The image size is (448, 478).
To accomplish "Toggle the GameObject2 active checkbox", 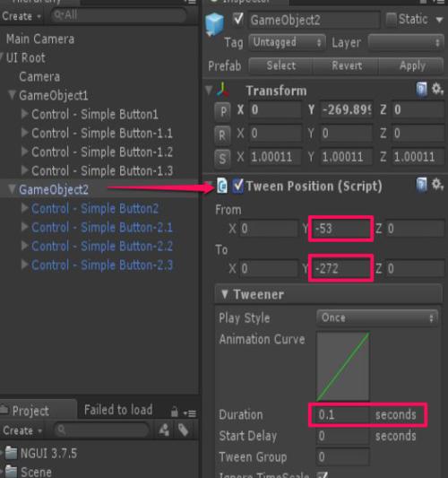I will click(237, 20).
